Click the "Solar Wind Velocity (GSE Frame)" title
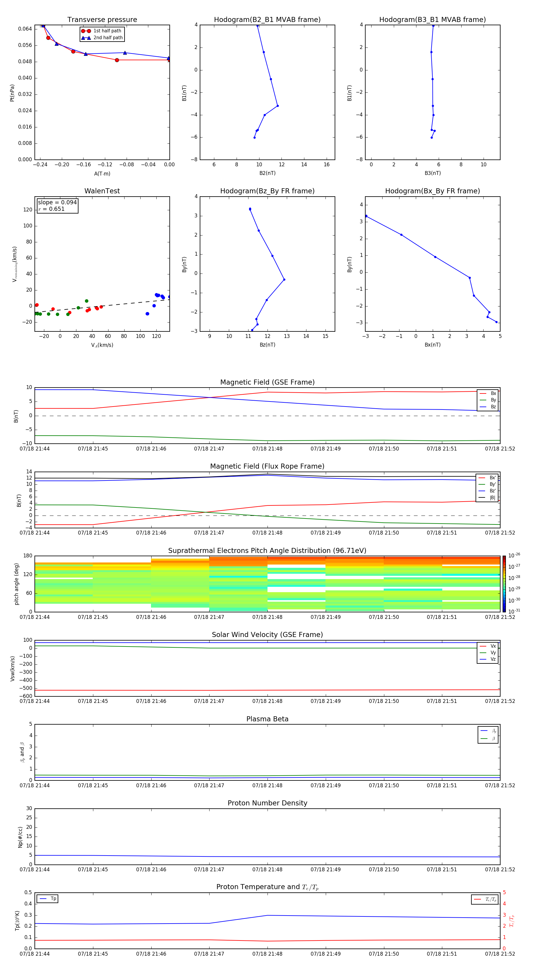The height and width of the screenshot is (980, 535). click(x=267, y=635)
